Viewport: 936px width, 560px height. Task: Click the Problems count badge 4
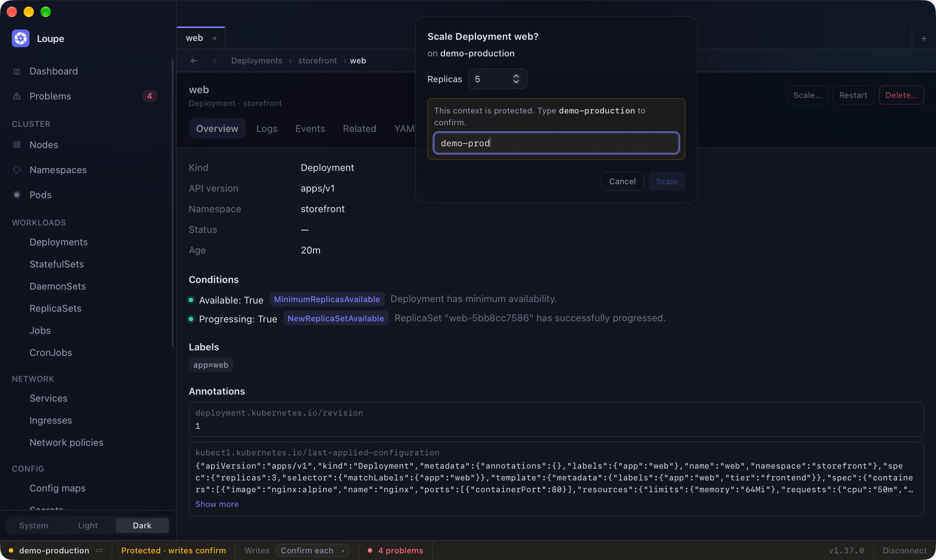point(150,96)
